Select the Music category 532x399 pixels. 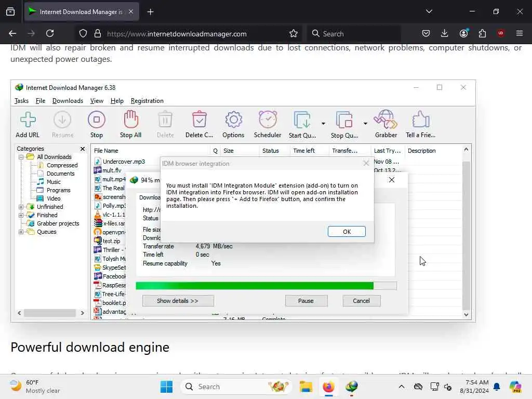pos(54,182)
